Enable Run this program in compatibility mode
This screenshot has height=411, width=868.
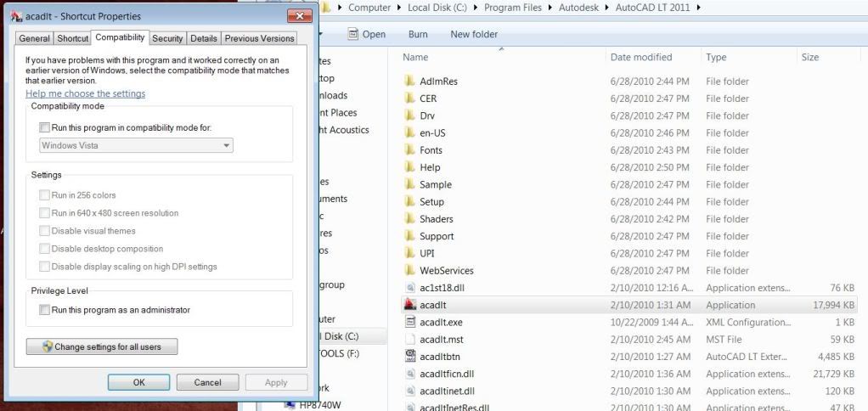(x=44, y=127)
